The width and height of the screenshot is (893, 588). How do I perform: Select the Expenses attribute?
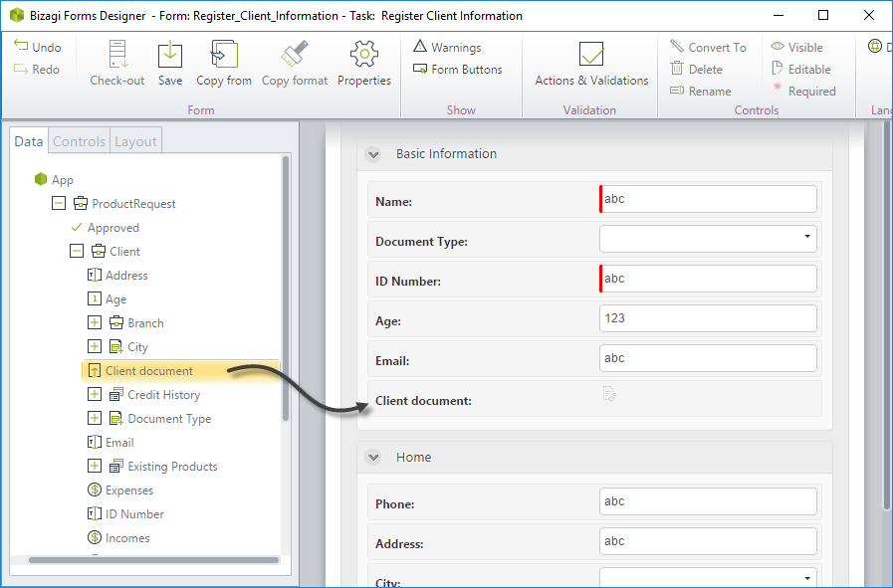tap(120, 490)
